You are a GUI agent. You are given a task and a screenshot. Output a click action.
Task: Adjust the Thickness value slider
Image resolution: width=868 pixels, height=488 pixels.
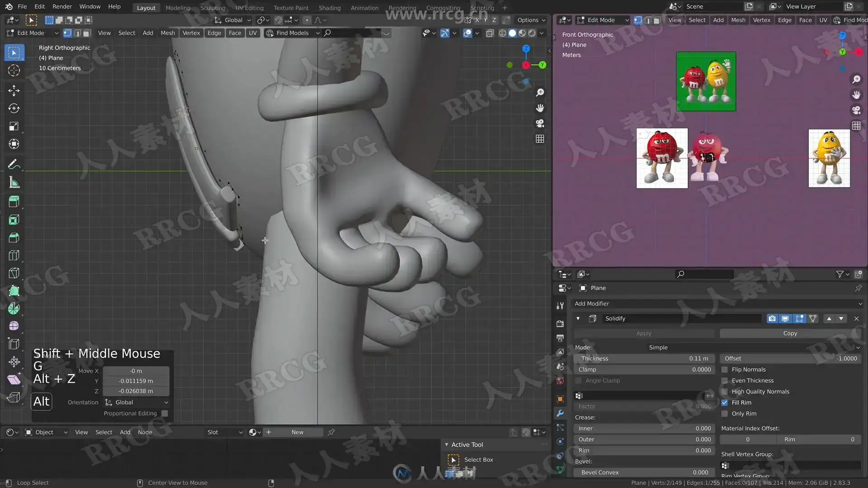[644, 358]
